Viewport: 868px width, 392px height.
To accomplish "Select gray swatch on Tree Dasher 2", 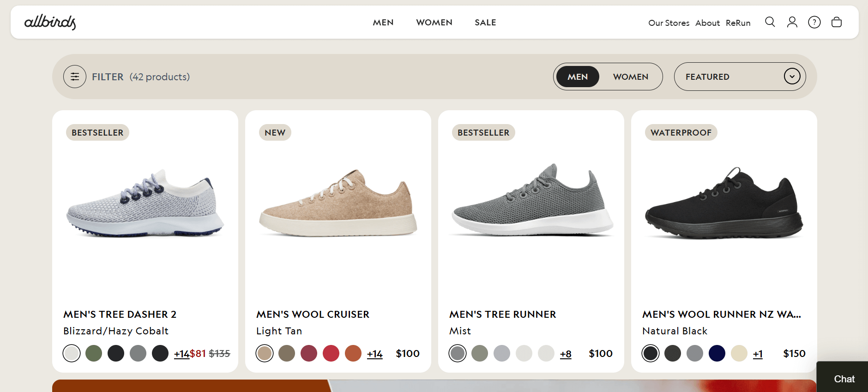I will tap(138, 353).
